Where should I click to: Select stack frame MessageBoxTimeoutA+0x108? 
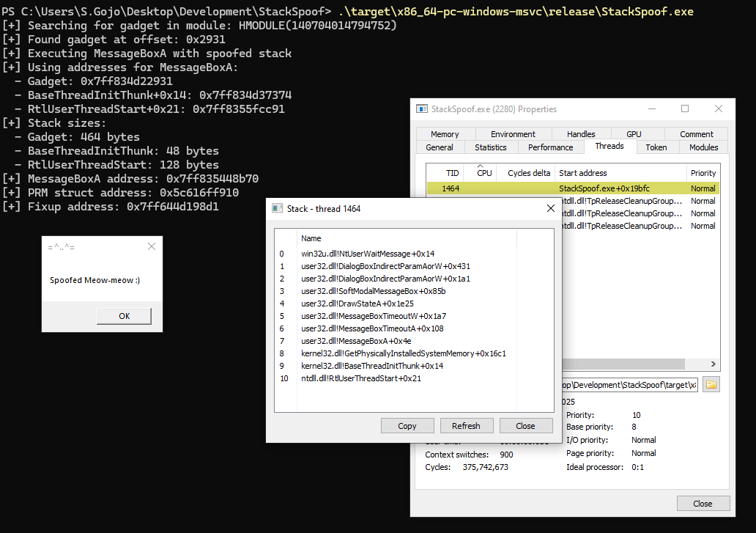[372, 328]
